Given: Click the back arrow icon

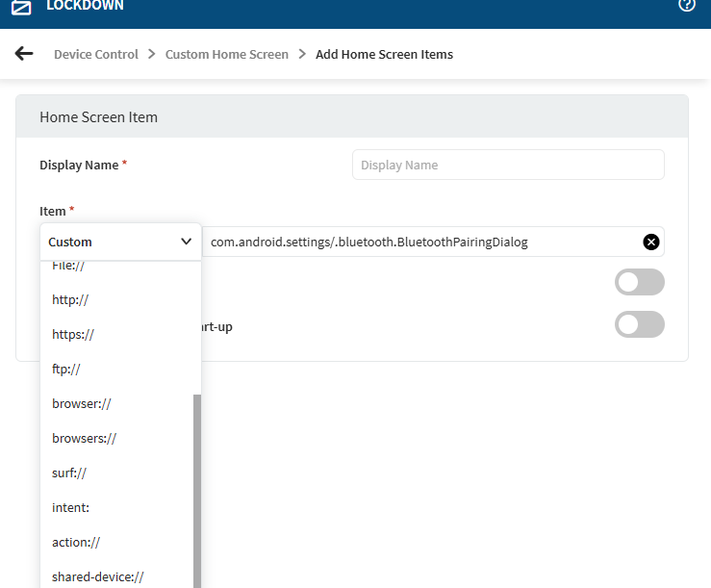Looking at the screenshot, I should [x=24, y=54].
